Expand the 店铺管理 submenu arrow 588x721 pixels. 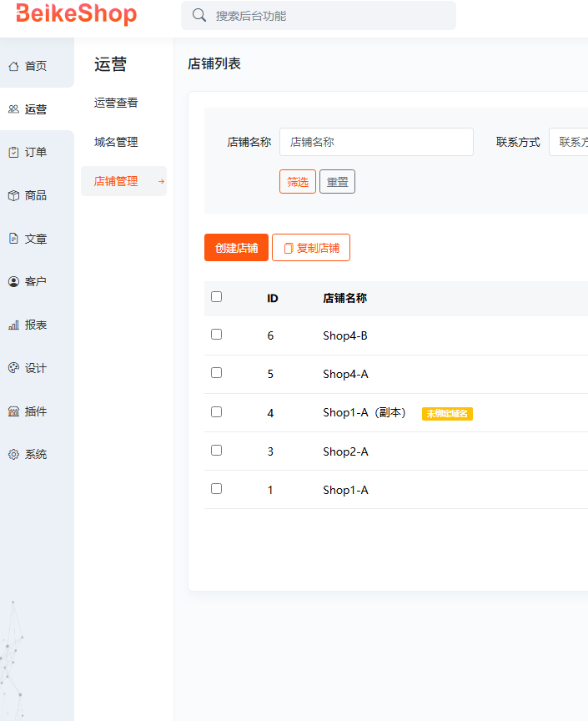coord(161,181)
